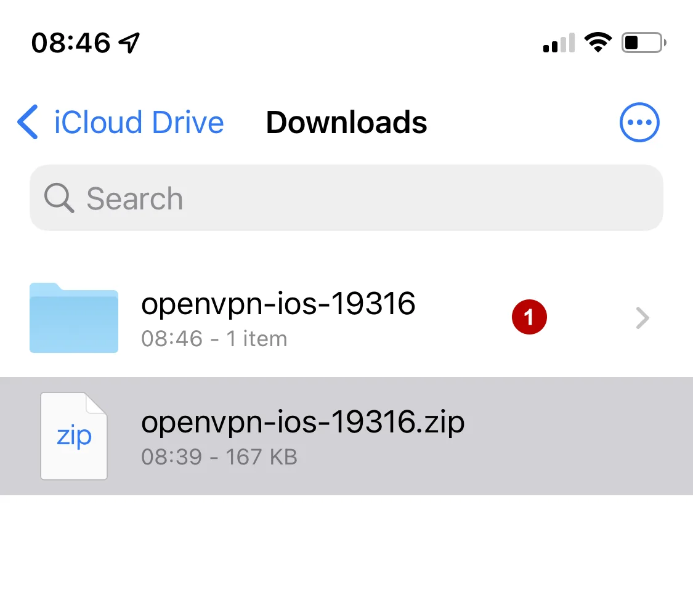The width and height of the screenshot is (693, 616).
Task: Tap the cellular signal bars indicator
Action: 555,43
